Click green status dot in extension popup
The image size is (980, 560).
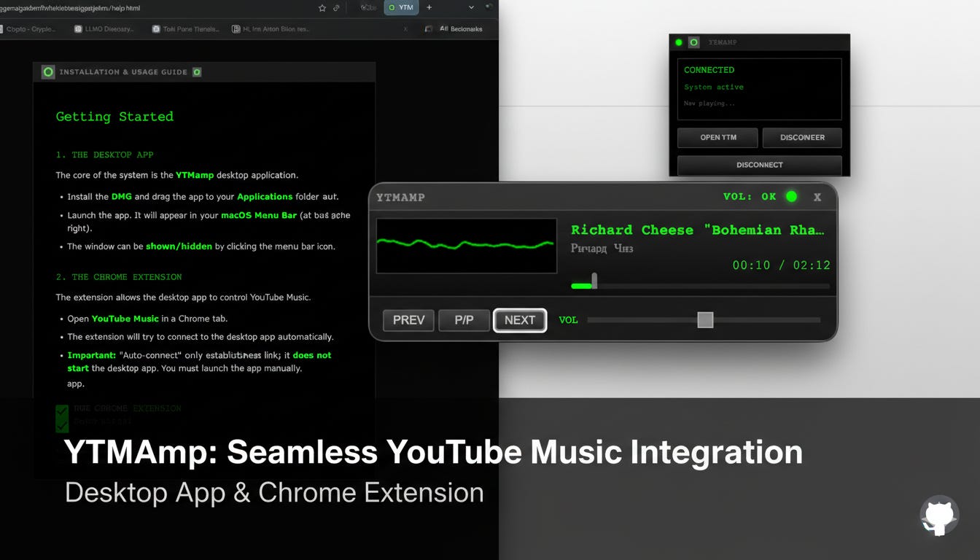point(679,42)
